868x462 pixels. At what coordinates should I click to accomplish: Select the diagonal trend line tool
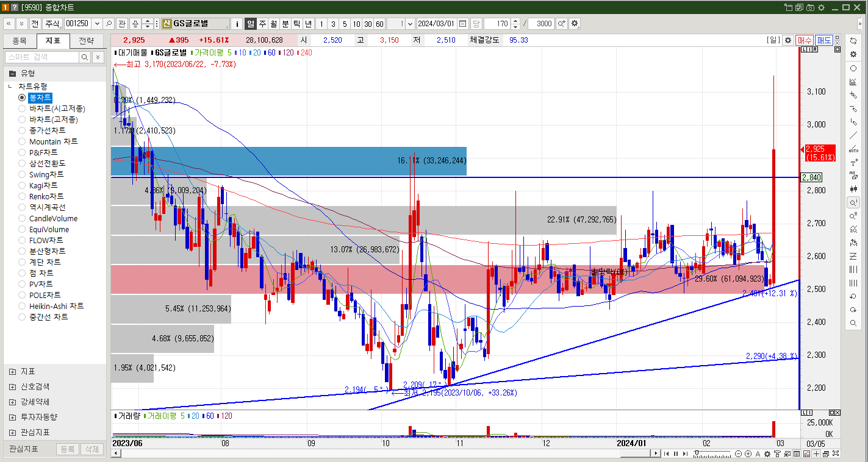coord(853,135)
